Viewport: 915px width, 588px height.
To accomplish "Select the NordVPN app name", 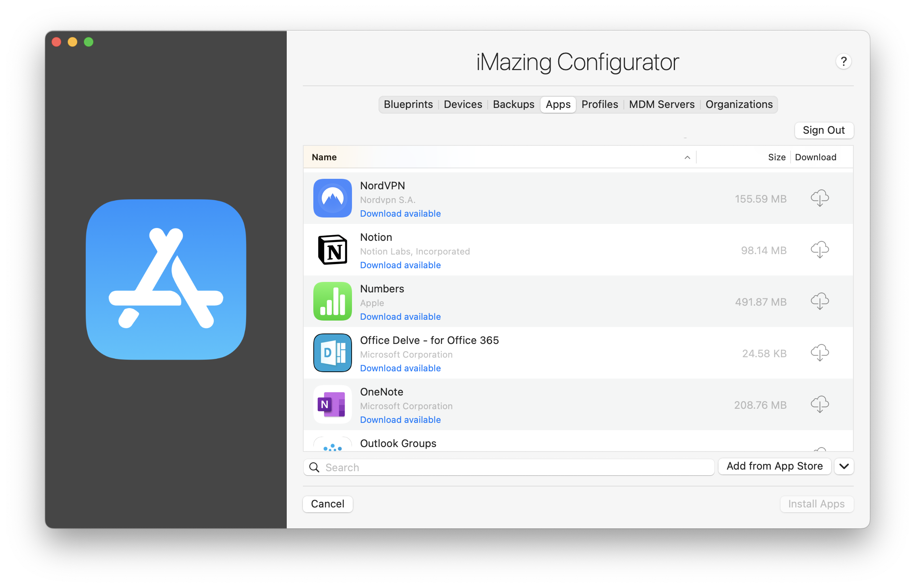I will (383, 186).
